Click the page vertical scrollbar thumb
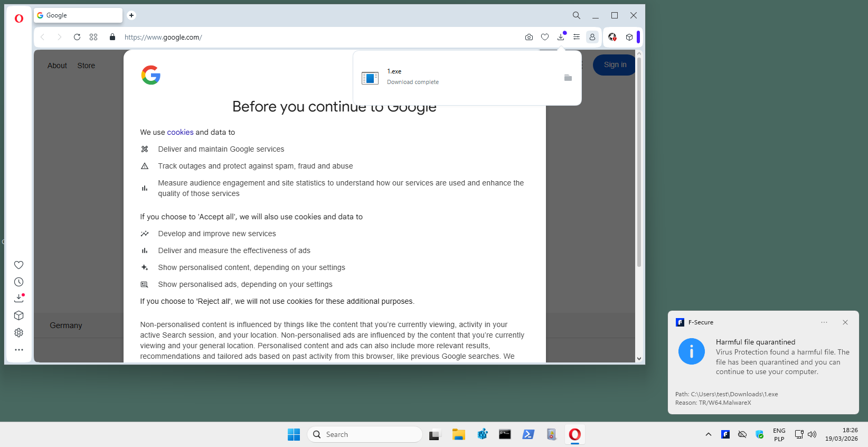 pos(639,159)
